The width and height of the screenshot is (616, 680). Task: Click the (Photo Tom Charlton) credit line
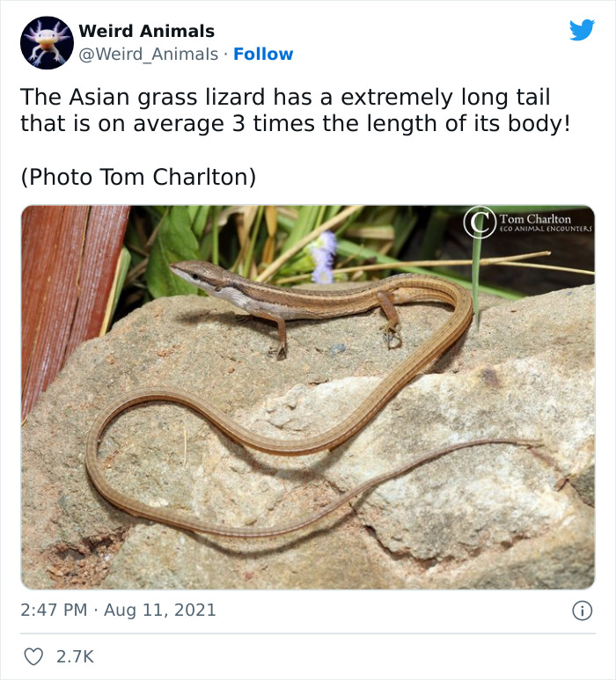tap(138, 177)
